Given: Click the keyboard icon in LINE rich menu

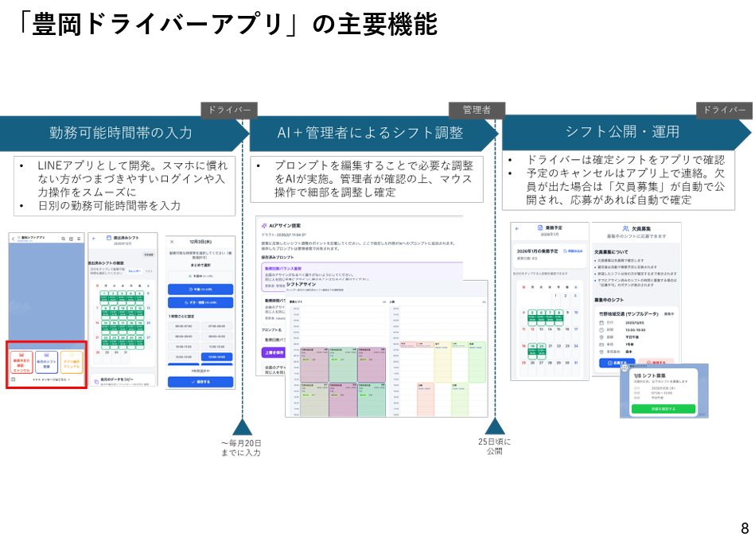Looking at the screenshot, I should tap(13, 380).
